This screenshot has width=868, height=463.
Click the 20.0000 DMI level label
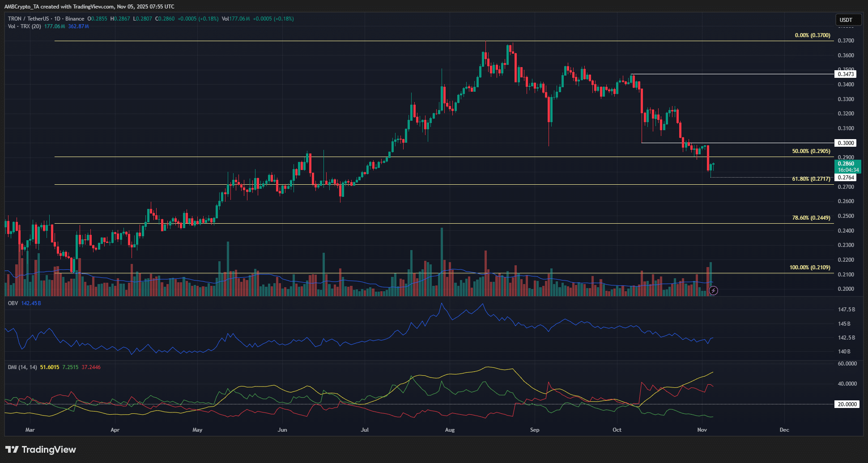point(846,404)
